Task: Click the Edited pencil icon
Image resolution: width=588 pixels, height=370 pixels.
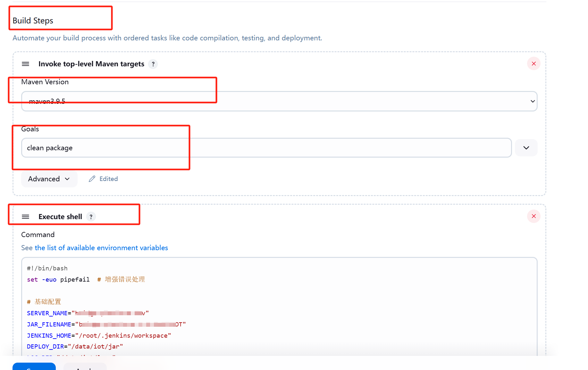Action: tap(92, 179)
